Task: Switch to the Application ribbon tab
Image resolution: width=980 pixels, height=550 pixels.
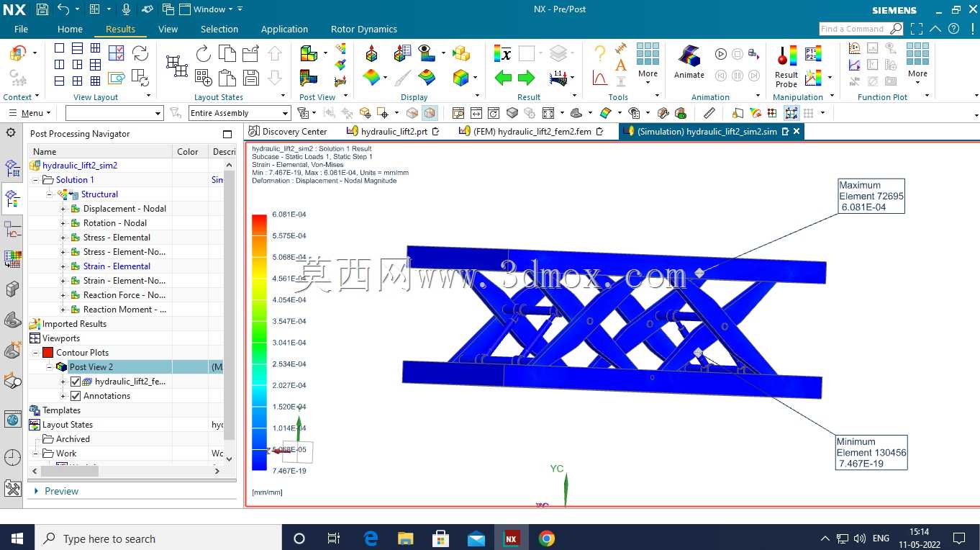Action: 284,29
